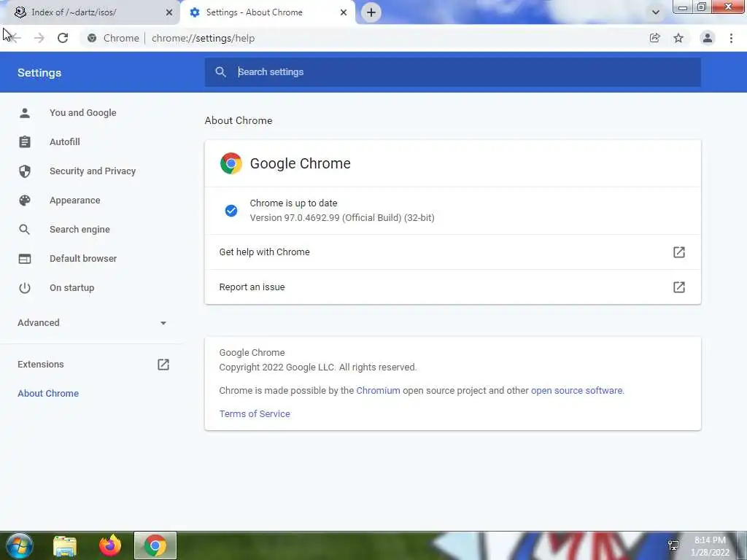The width and height of the screenshot is (747, 560).
Task: Click the person icon beside You and Google
Action: (x=25, y=113)
